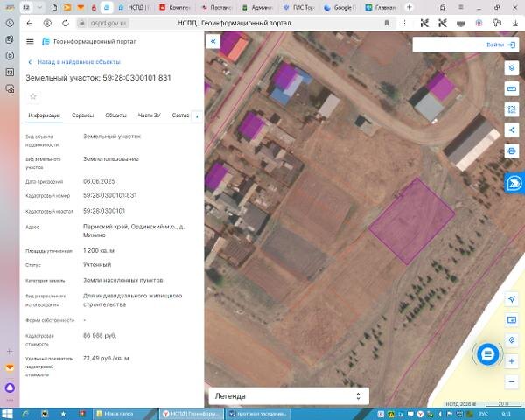Select the НСПД browser window in taskbar

(x=191, y=414)
